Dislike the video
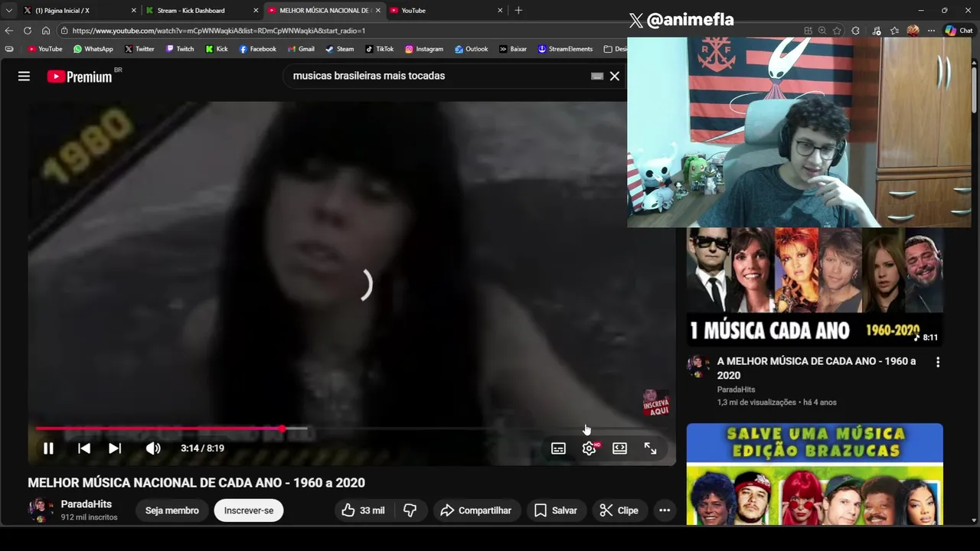The image size is (980, 551). click(410, 510)
